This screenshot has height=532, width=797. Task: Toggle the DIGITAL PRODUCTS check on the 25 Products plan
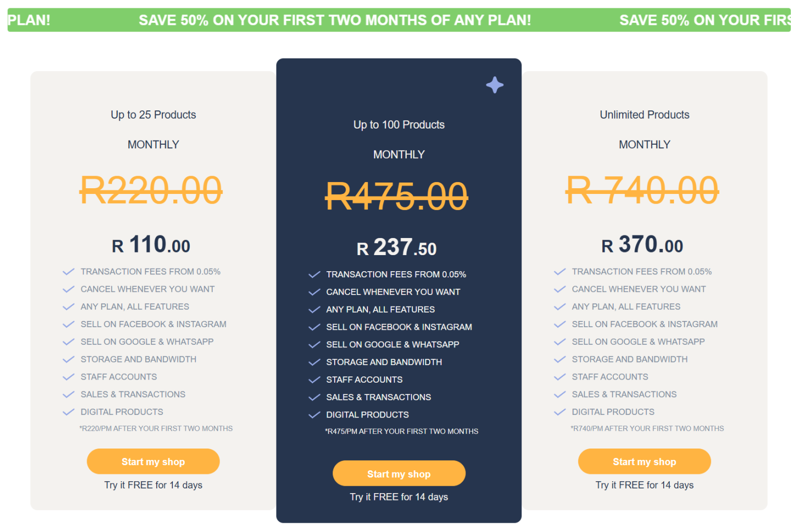pos(68,411)
